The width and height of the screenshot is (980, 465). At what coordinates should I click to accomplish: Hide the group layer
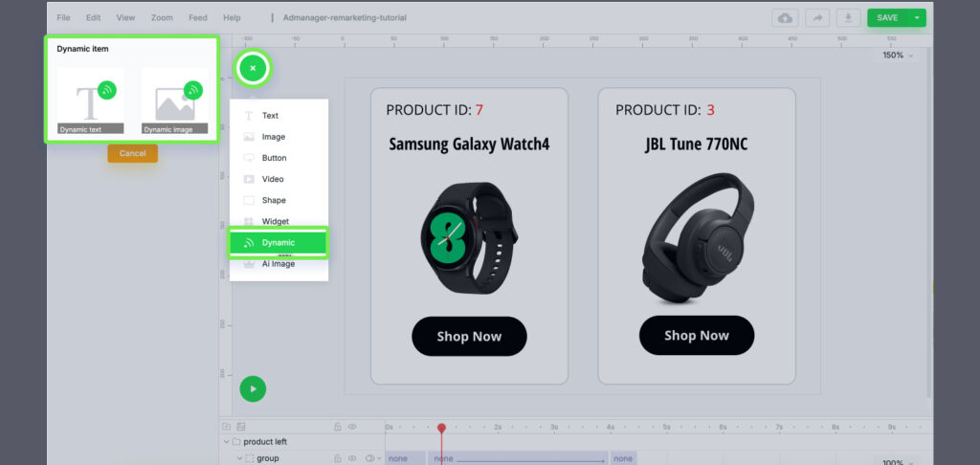352,458
